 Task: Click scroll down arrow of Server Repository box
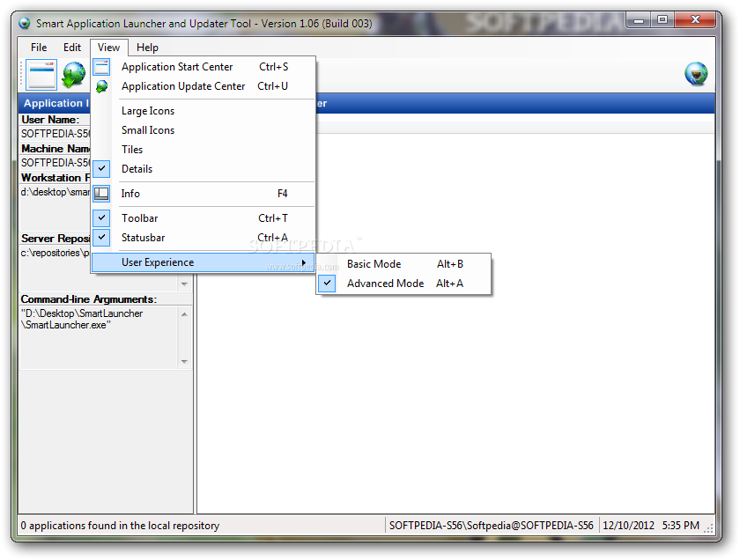184,284
